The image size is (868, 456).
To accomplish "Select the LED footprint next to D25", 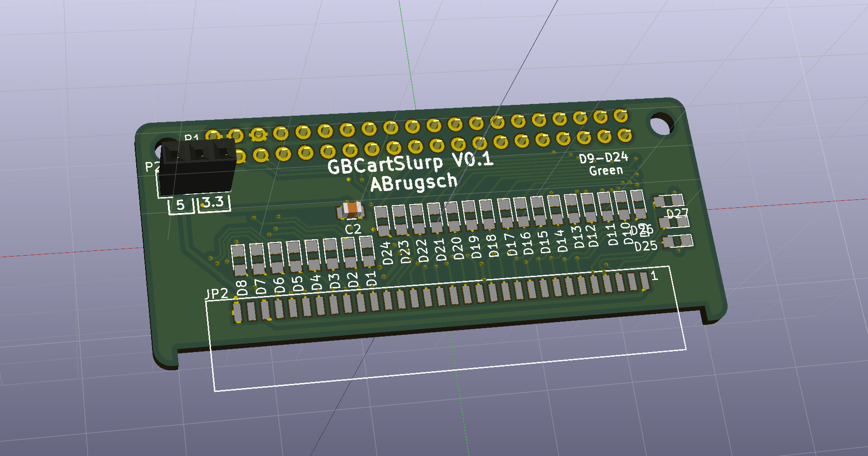I will (x=678, y=241).
